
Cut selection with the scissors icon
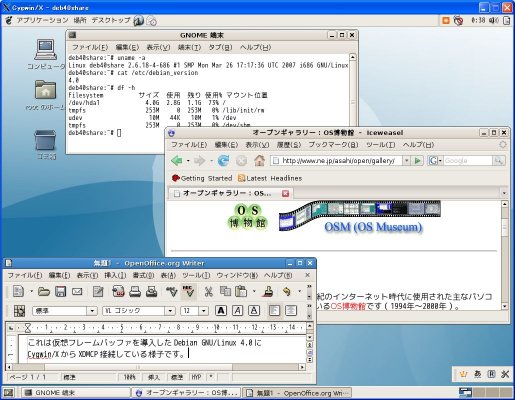[209, 292]
